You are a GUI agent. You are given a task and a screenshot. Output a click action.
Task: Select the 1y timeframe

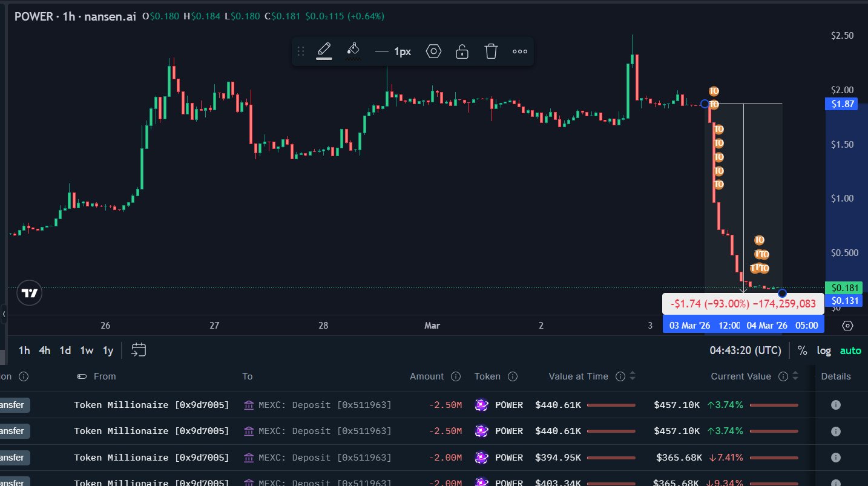coord(108,350)
